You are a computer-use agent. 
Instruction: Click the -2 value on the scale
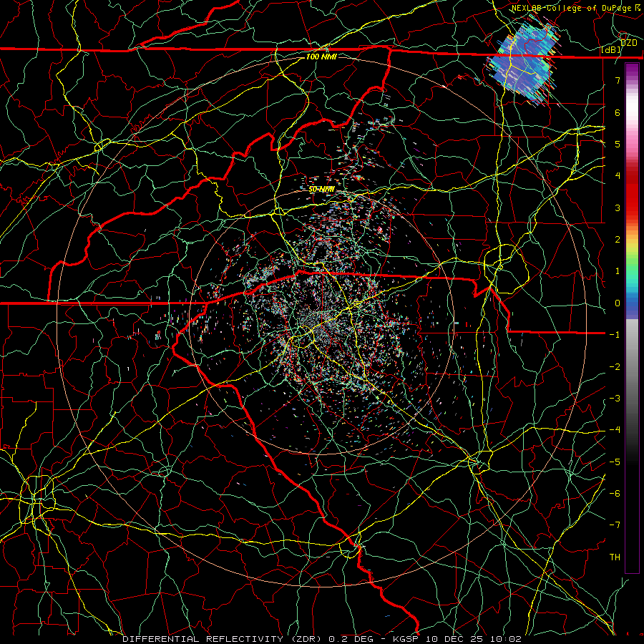coord(615,366)
